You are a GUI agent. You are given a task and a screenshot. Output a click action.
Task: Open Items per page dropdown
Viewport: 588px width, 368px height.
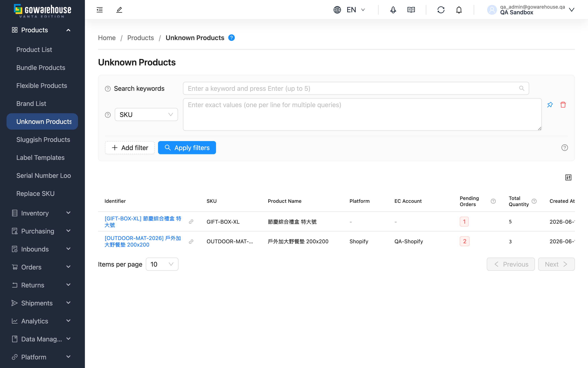tap(162, 264)
